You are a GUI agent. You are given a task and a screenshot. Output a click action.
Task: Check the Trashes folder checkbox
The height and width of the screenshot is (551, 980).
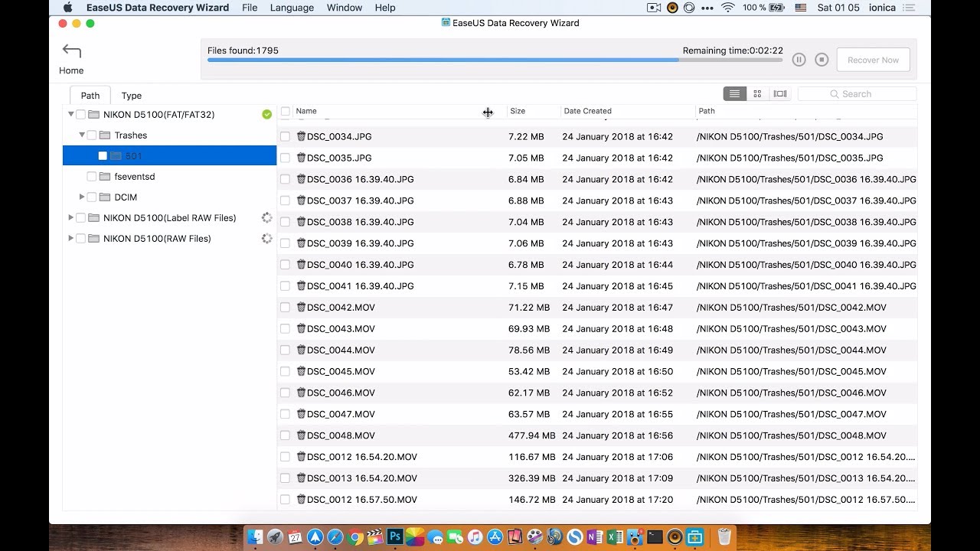coord(92,135)
